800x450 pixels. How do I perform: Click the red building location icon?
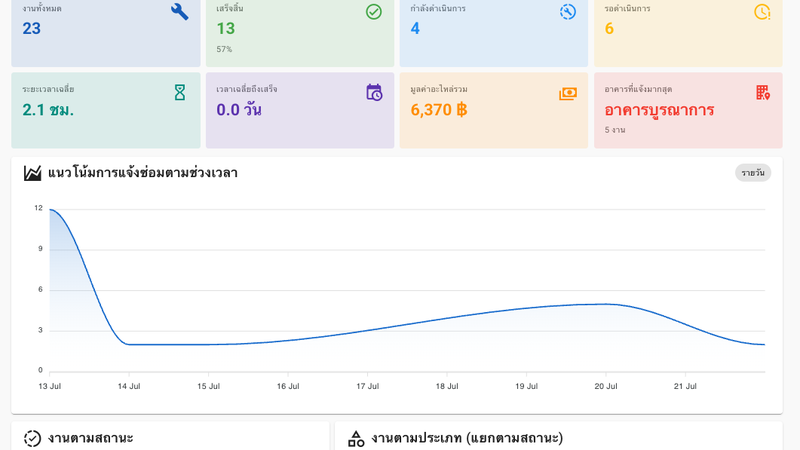tap(762, 92)
